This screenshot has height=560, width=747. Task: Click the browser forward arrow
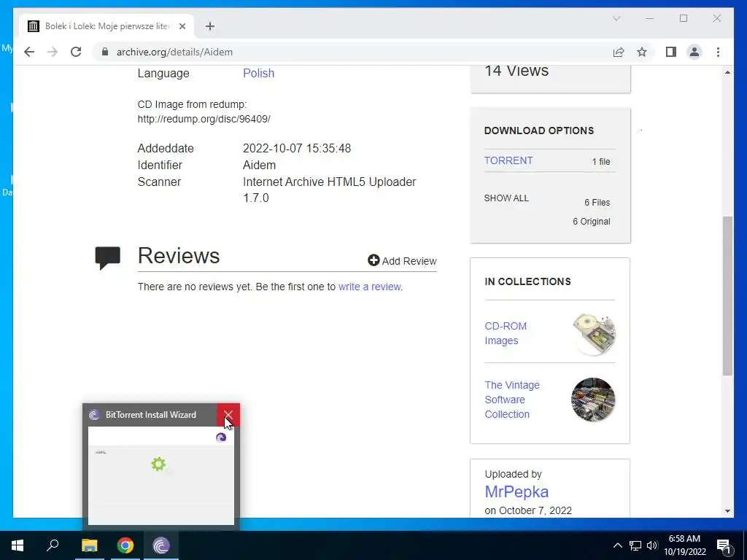53,52
